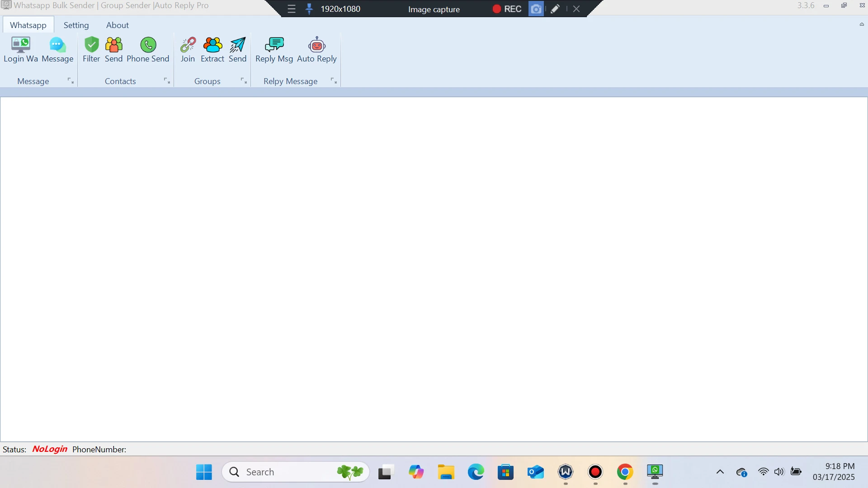Screen dimensions: 868x488
Task: Click the 1920x1080 resolution label
Action: pos(340,9)
